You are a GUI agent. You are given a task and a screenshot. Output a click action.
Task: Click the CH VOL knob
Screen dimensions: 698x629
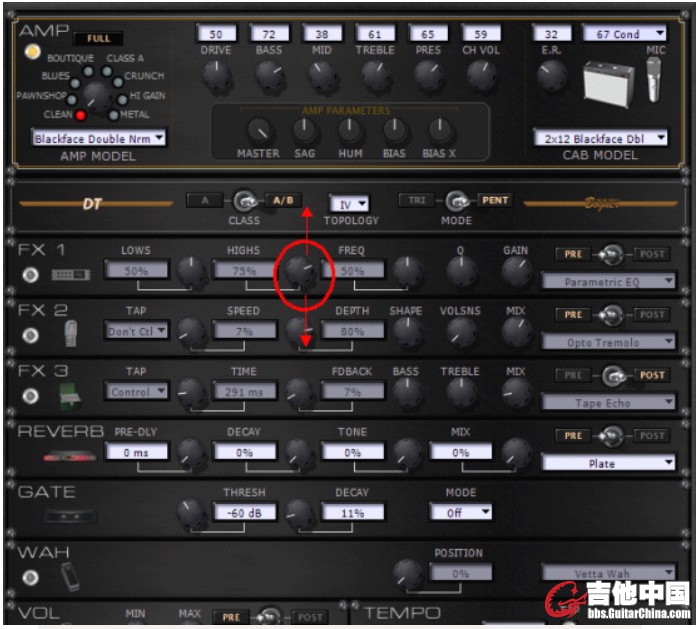click(481, 77)
